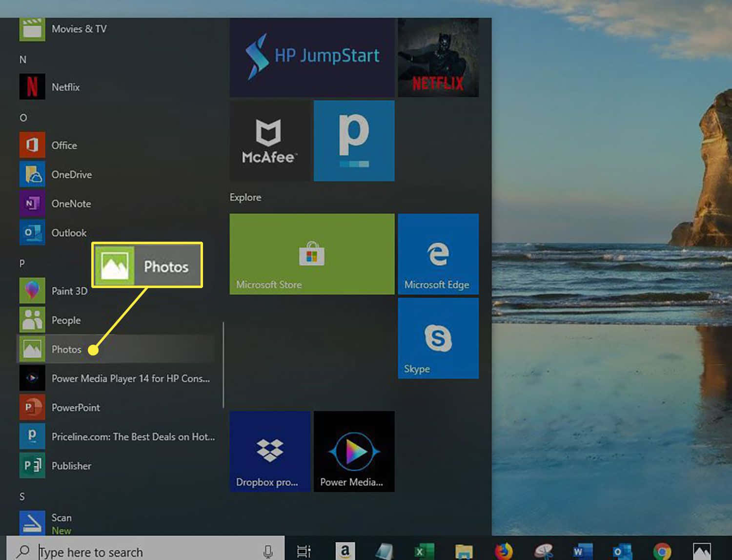Open the Scan app marked New
Viewport: 732px width, 560px height.
[x=116, y=523]
